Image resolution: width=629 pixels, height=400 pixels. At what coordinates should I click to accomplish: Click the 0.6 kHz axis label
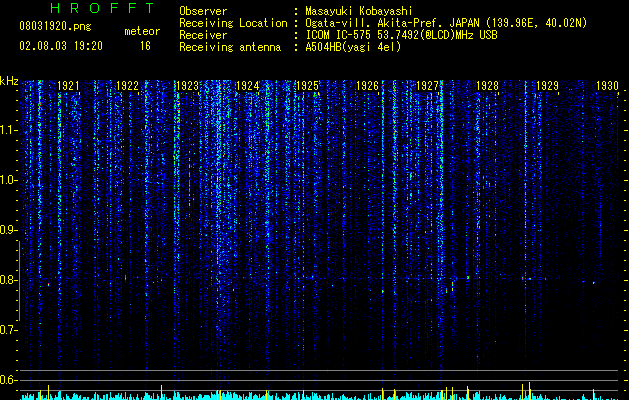pyautogui.click(x=9, y=380)
